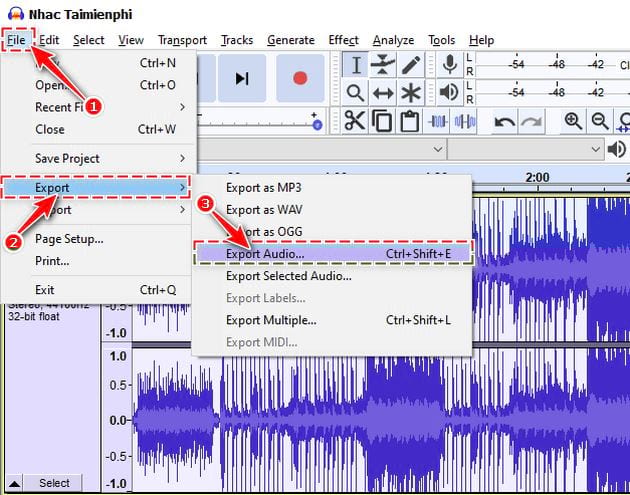Click the Skip to End button

pyautogui.click(x=242, y=78)
